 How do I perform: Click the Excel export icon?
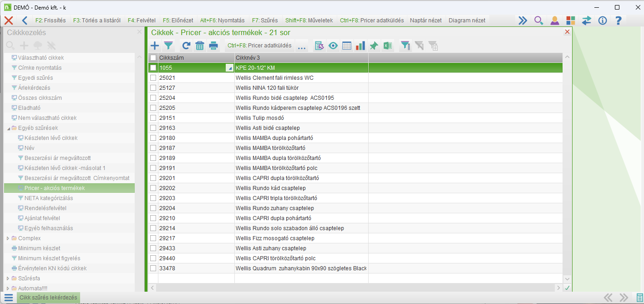coord(387,46)
